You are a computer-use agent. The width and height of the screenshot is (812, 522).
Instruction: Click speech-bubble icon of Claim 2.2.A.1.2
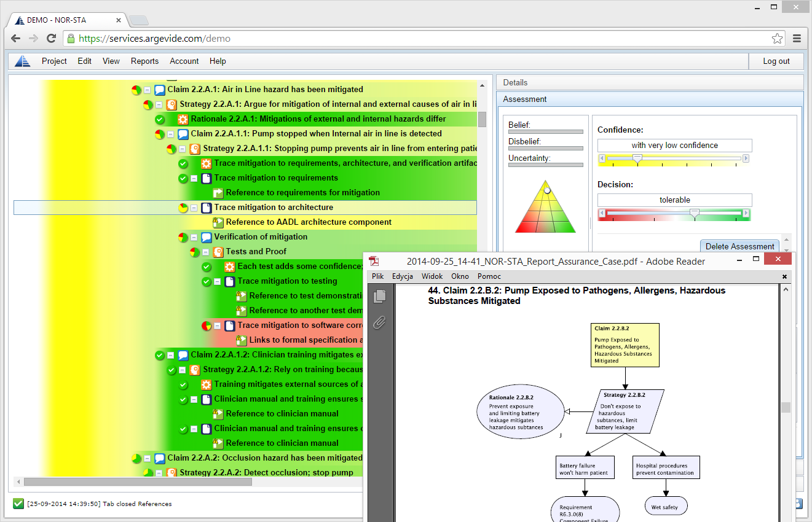pyautogui.click(x=183, y=355)
